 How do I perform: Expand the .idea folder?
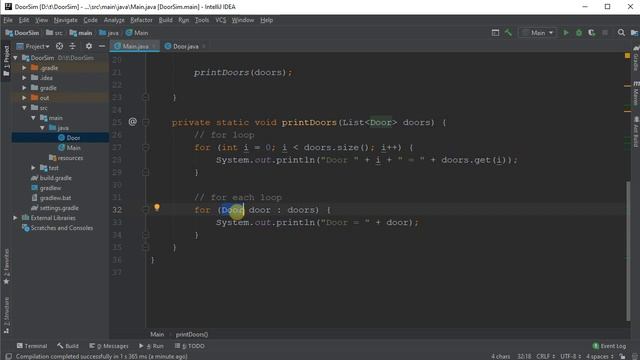click(x=24, y=78)
